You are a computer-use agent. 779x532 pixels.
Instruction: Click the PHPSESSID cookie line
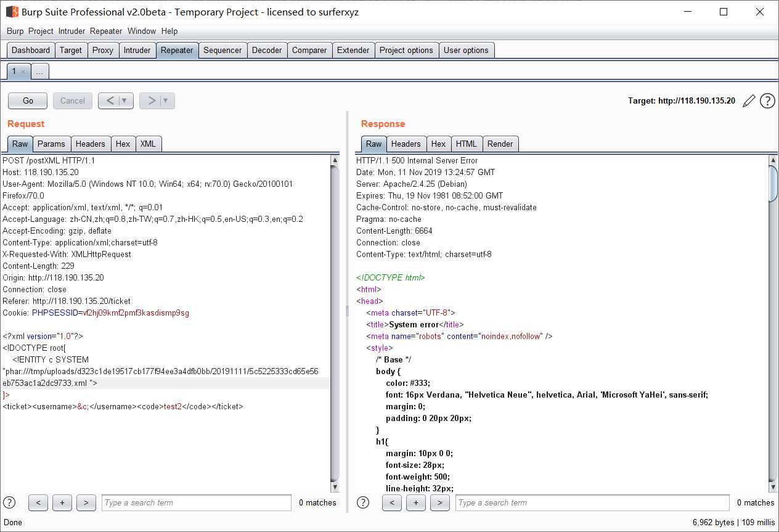tap(96, 313)
